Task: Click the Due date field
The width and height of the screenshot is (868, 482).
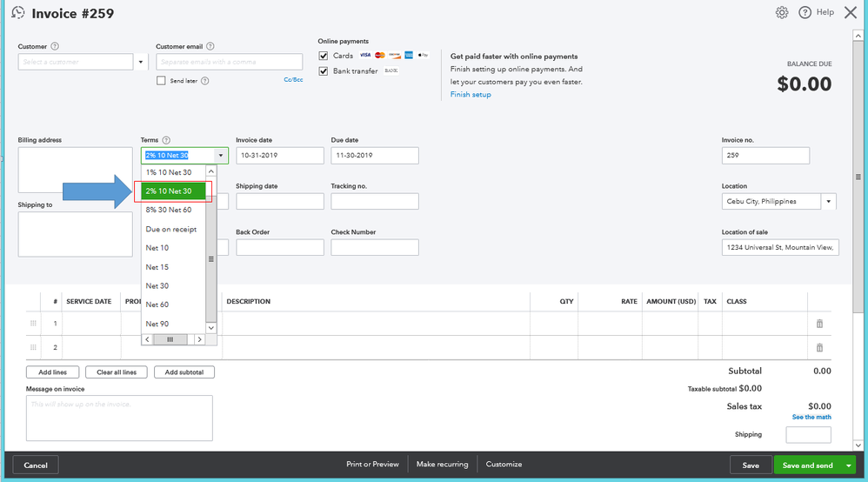Action: point(375,156)
